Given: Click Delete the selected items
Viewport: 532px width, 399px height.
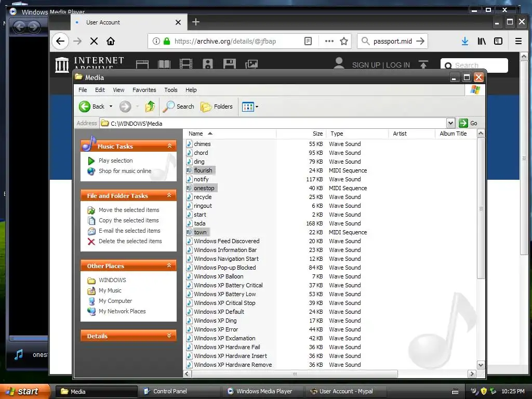Looking at the screenshot, I should [130, 241].
